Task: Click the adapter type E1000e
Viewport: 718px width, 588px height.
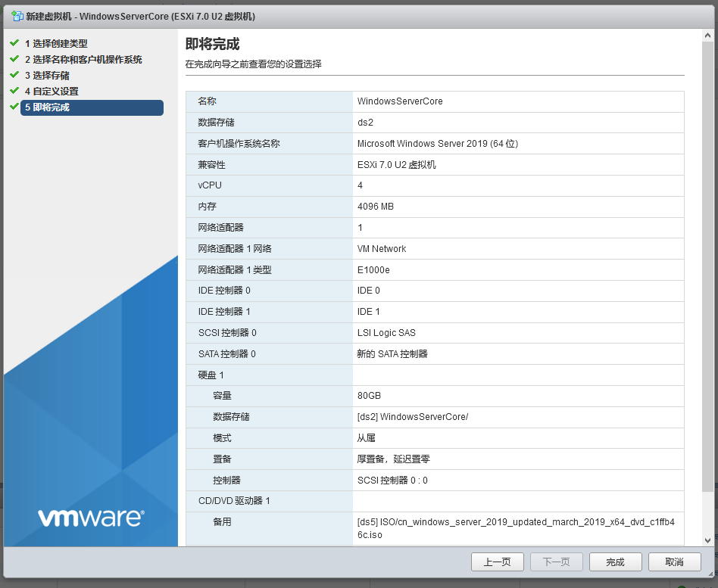Action: [x=373, y=270]
